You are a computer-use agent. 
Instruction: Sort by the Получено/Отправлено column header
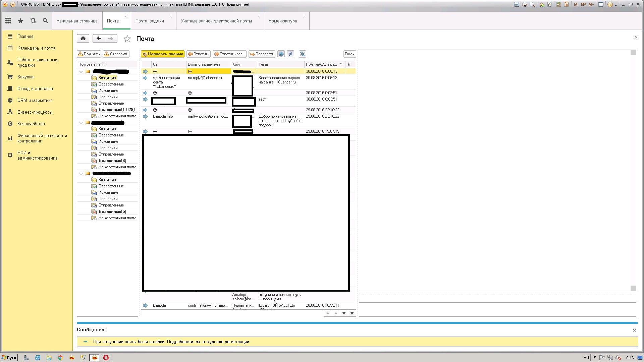321,64
